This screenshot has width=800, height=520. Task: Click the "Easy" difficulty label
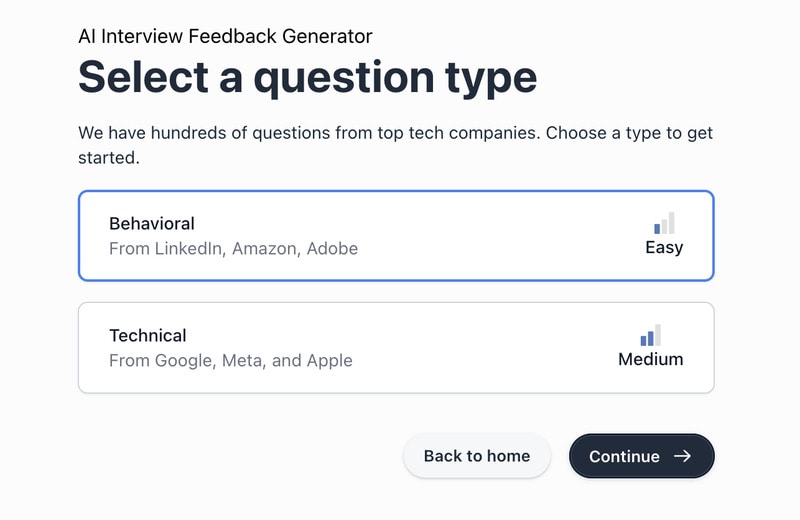[664, 248]
